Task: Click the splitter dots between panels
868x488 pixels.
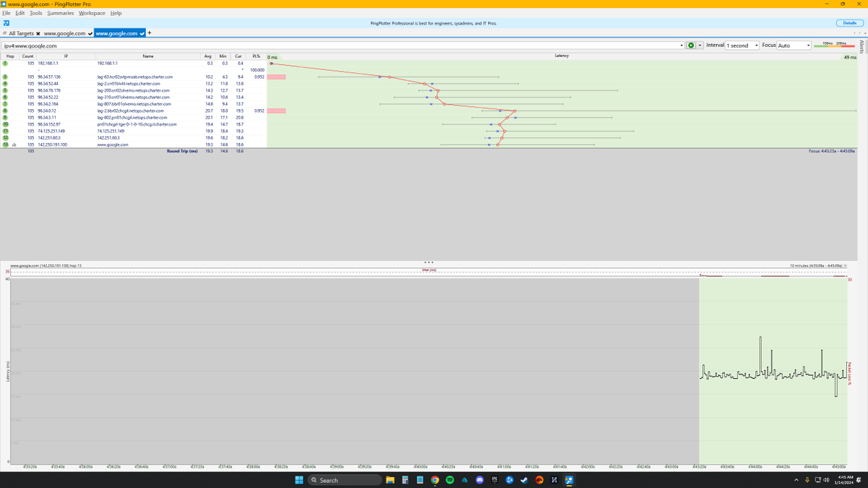Action: click(x=429, y=262)
